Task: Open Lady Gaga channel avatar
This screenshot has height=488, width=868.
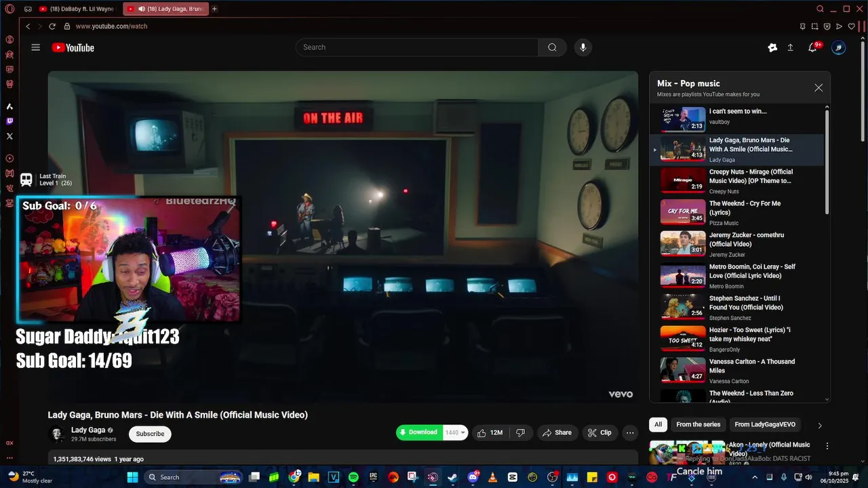Action: tap(58, 434)
